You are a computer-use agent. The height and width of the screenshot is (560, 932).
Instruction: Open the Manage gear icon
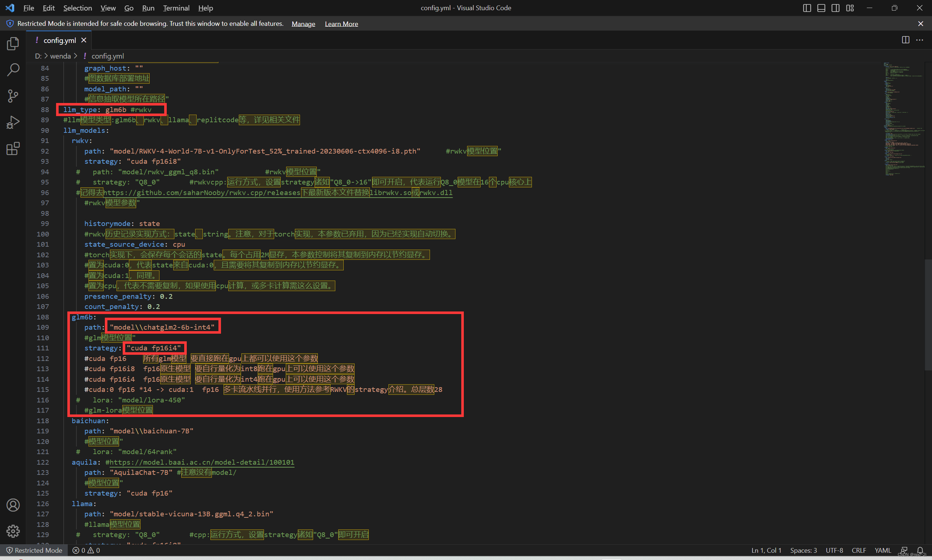pyautogui.click(x=13, y=531)
